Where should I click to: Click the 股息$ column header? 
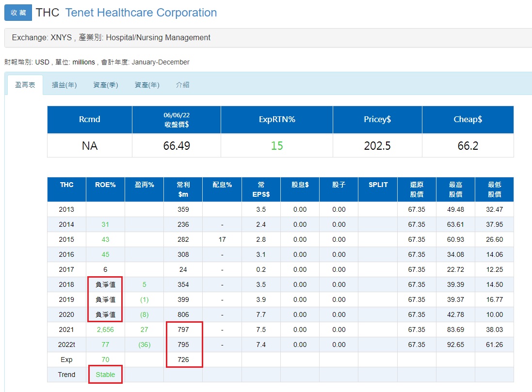[x=300, y=189]
